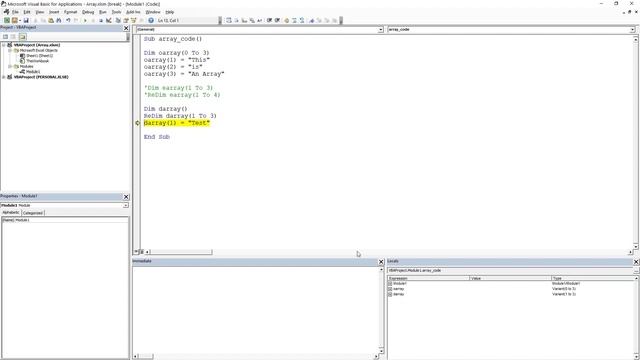
Task: Open Project Explorer via toolbar icon
Action: point(118,20)
